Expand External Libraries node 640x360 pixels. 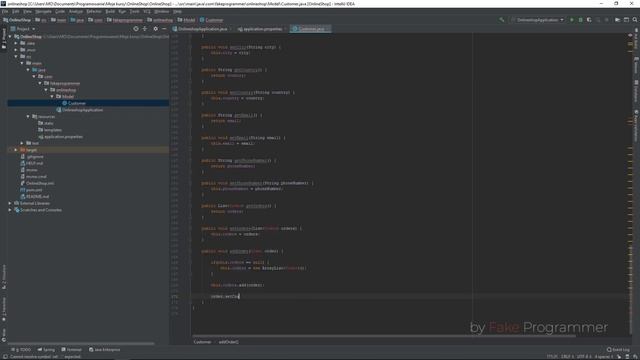[x=10, y=203]
